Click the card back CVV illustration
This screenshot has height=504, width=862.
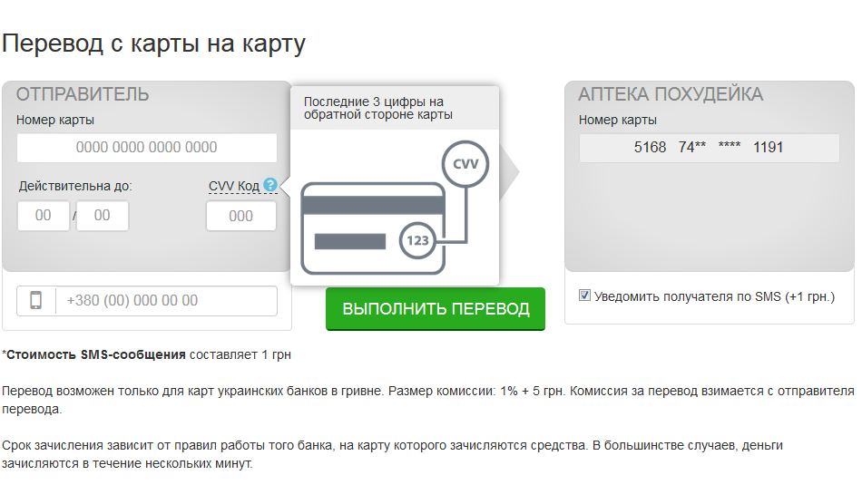click(x=395, y=208)
